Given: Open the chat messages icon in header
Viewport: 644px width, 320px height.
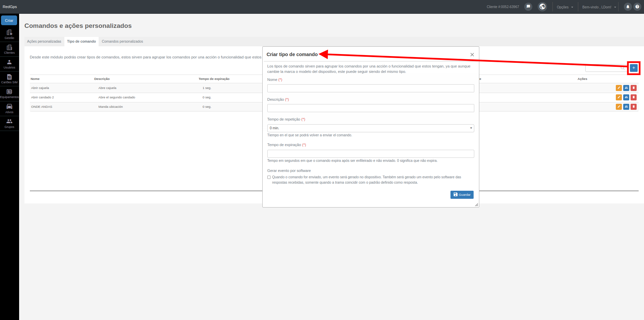Looking at the screenshot, I should (x=528, y=7).
